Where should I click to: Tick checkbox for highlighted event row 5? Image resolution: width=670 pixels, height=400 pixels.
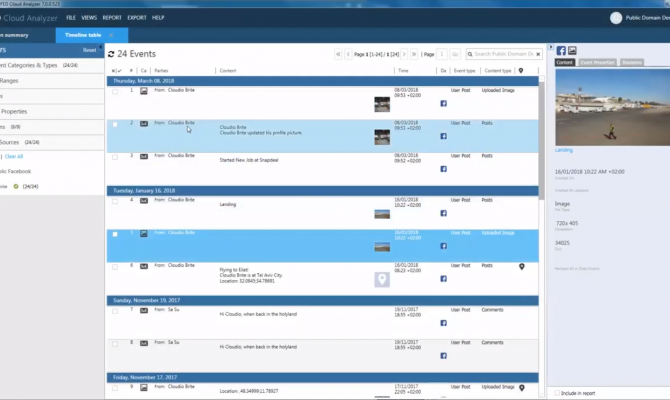pyautogui.click(x=115, y=234)
